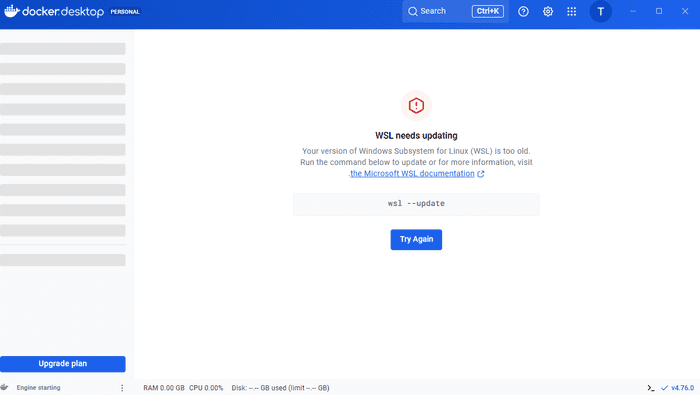Click the red WSL error warning icon

[416, 106]
